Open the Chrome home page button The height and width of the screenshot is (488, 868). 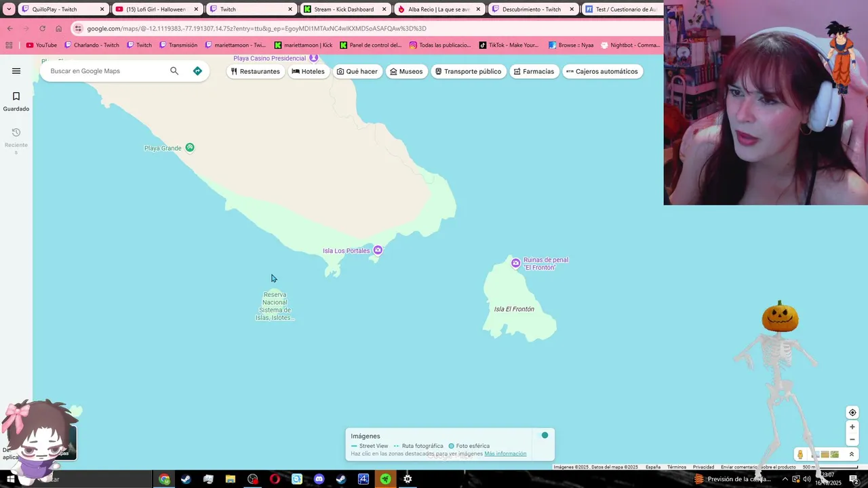(58, 28)
